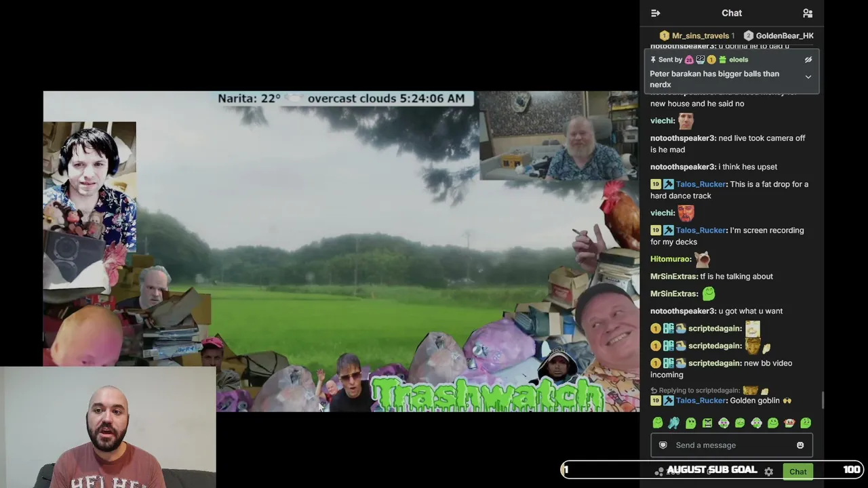Select the angry green square quick emote
The height and width of the screenshot is (488, 868).
(x=707, y=423)
